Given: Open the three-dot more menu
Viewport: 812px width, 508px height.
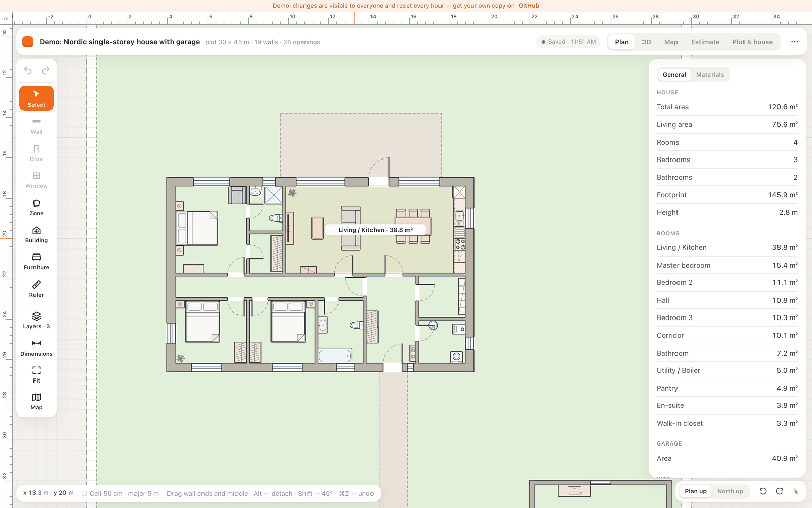Looking at the screenshot, I should tap(794, 42).
